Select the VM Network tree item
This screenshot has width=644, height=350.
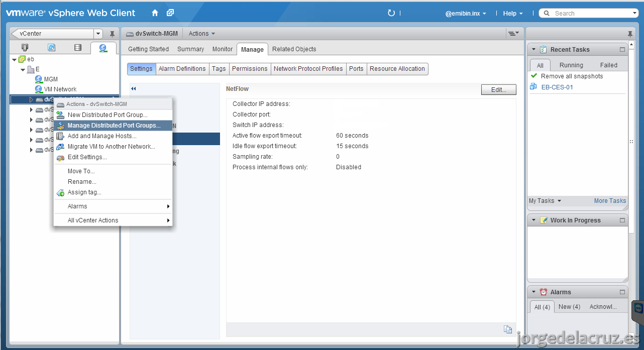[x=60, y=89]
